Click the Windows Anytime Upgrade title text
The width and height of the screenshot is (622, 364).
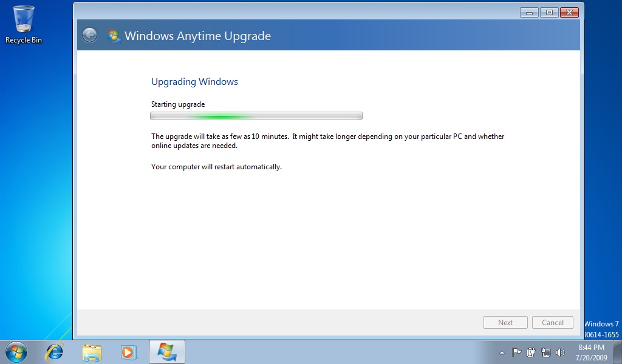click(x=197, y=36)
